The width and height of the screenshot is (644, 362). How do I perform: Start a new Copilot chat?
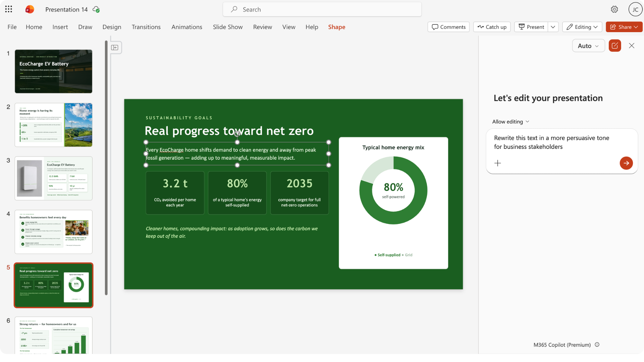614,46
